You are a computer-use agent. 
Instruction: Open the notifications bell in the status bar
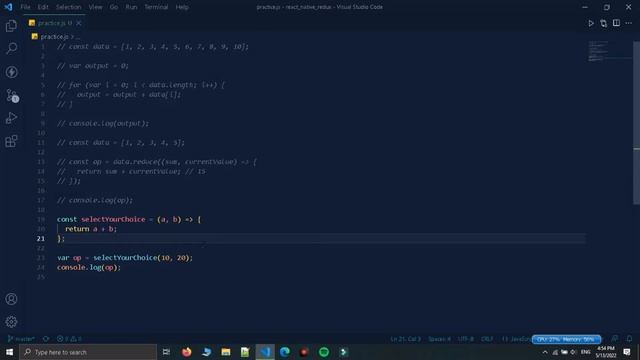(629, 339)
